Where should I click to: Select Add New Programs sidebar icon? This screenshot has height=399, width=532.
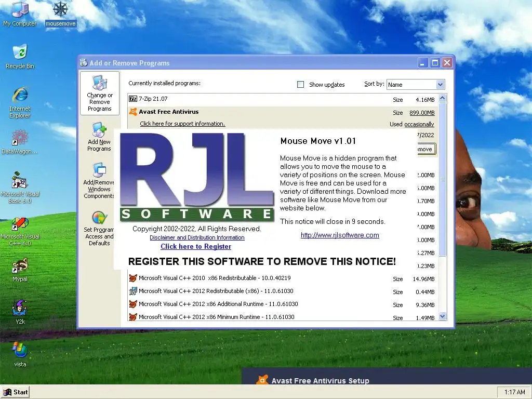[99, 137]
